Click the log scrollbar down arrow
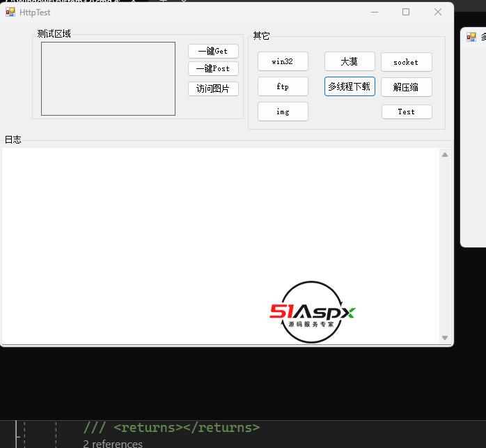The width and height of the screenshot is (486, 448). (x=445, y=338)
